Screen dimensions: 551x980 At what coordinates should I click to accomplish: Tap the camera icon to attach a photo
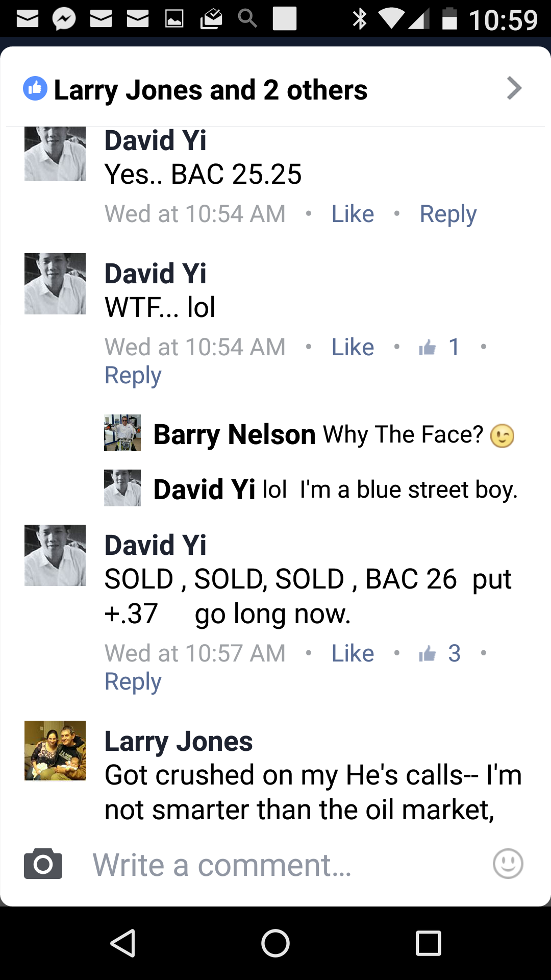pos(43,864)
